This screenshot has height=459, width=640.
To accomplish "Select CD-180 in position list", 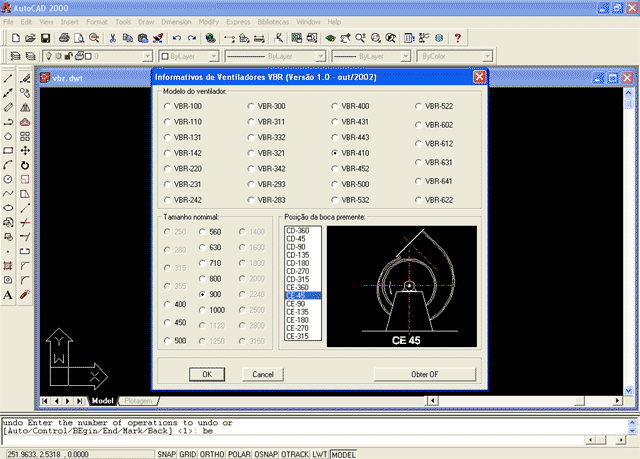I will tap(297, 263).
